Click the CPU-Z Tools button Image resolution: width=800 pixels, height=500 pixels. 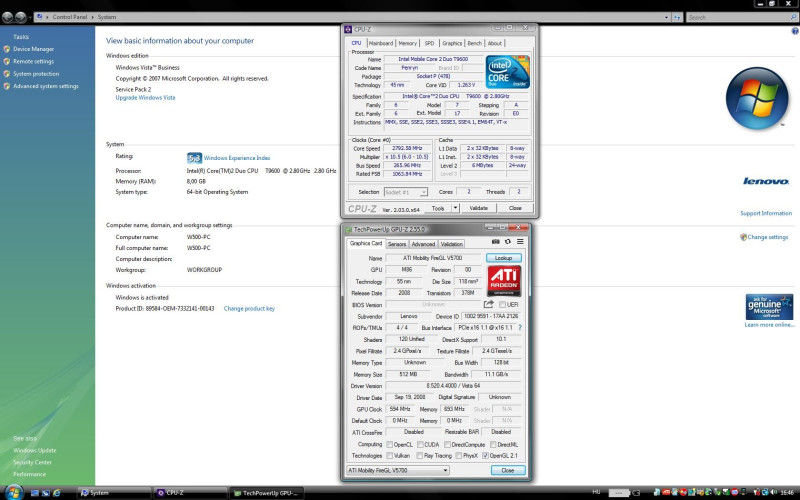438,208
